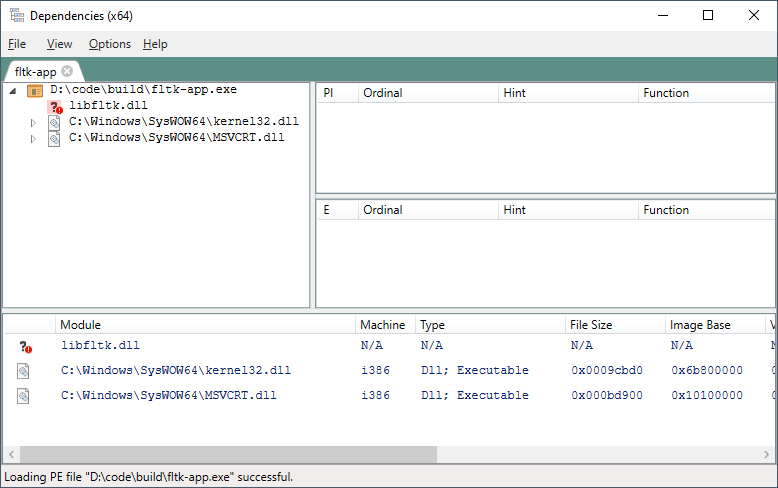Click MSVCRT.dll icon in the module list
778x488 pixels.
[x=23, y=396]
